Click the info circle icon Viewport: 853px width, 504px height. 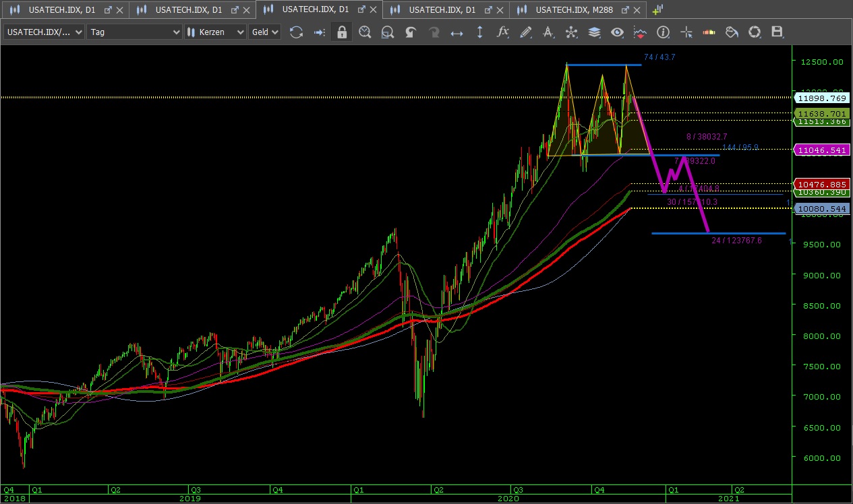point(663,32)
